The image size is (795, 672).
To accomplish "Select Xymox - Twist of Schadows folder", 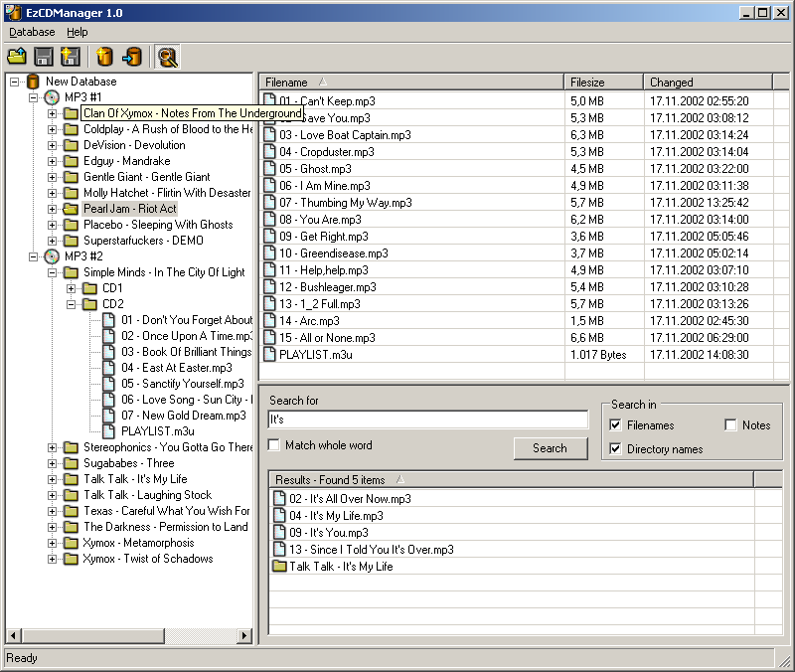I will pos(148,559).
